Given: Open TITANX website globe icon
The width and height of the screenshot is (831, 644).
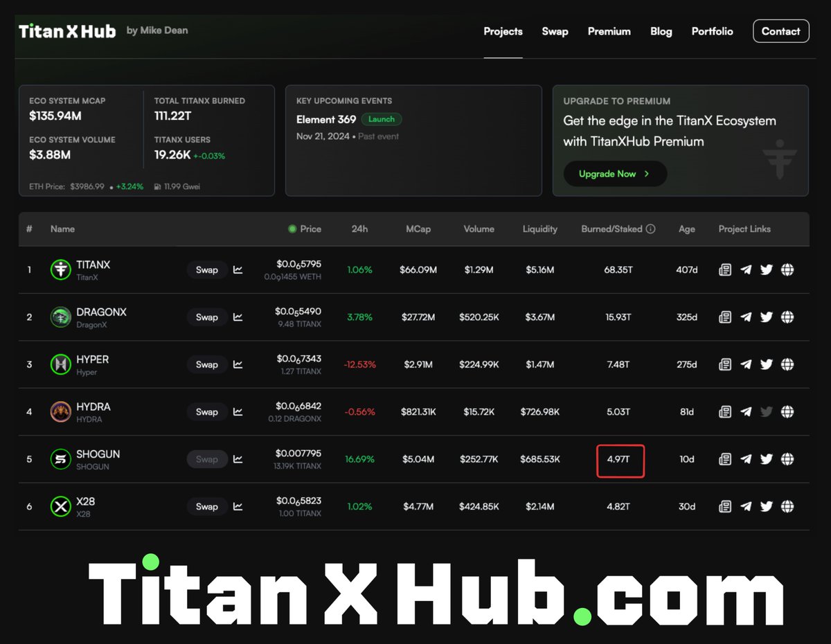Looking at the screenshot, I should click(x=787, y=270).
